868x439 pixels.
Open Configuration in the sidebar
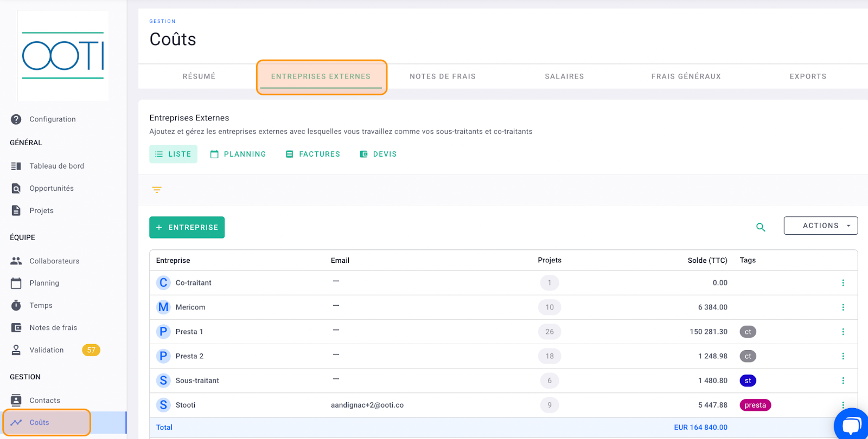point(53,119)
